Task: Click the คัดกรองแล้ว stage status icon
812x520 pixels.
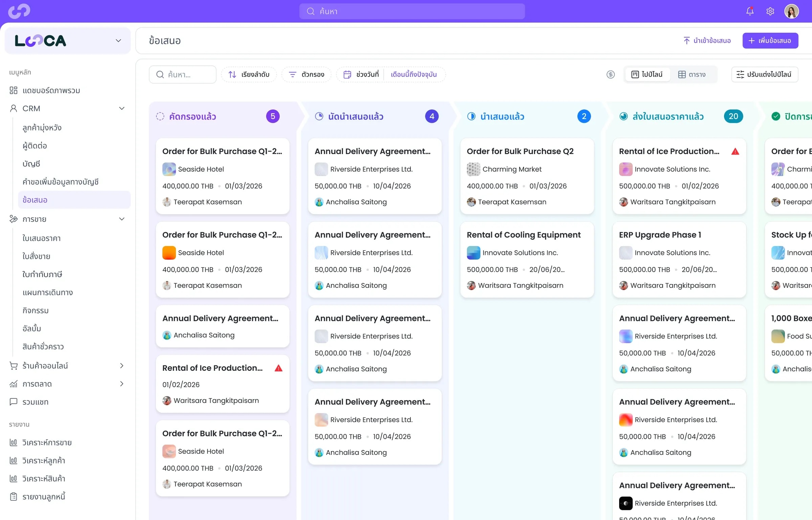Action: (160, 116)
